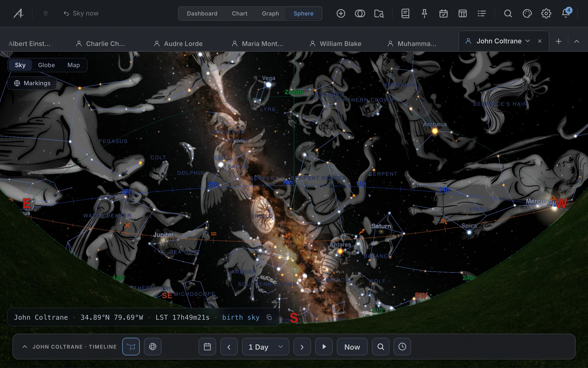This screenshot has width=588, height=368.
Task: Click the add chart plus-circle icon
Action: coord(341,13)
